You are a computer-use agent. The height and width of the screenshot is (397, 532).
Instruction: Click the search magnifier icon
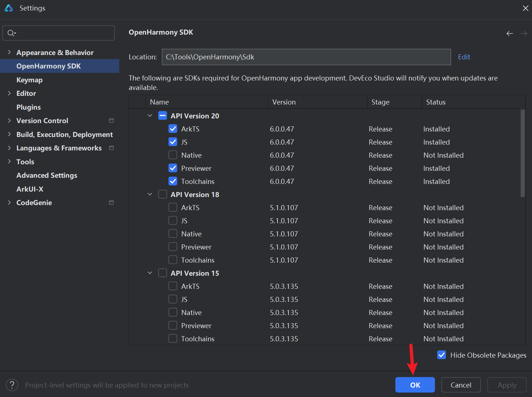(11, 33)
